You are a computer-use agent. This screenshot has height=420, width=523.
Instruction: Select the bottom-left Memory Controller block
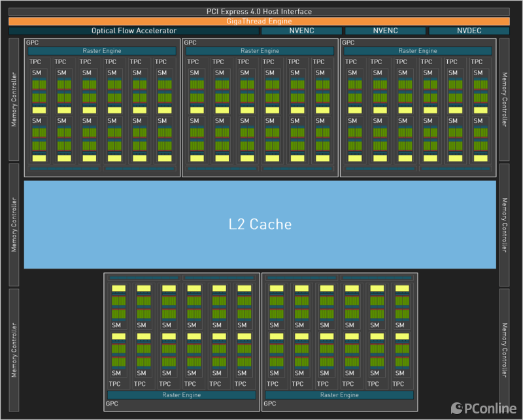coord(14,350)
